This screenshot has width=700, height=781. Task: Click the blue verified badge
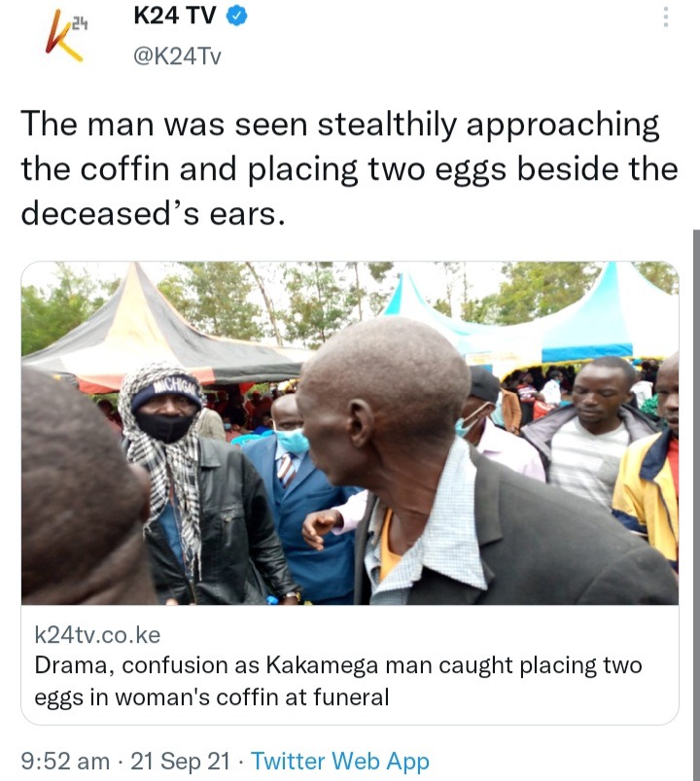[x=237, y=16]
